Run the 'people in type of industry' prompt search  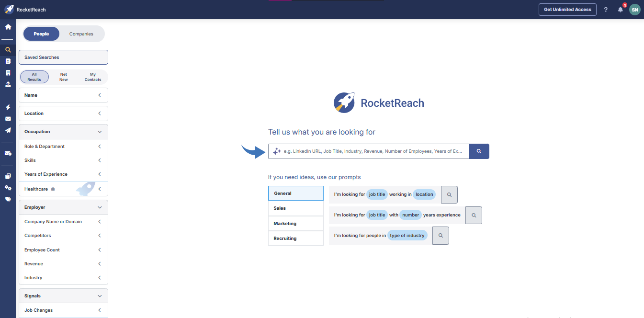[x=441, y=236]
